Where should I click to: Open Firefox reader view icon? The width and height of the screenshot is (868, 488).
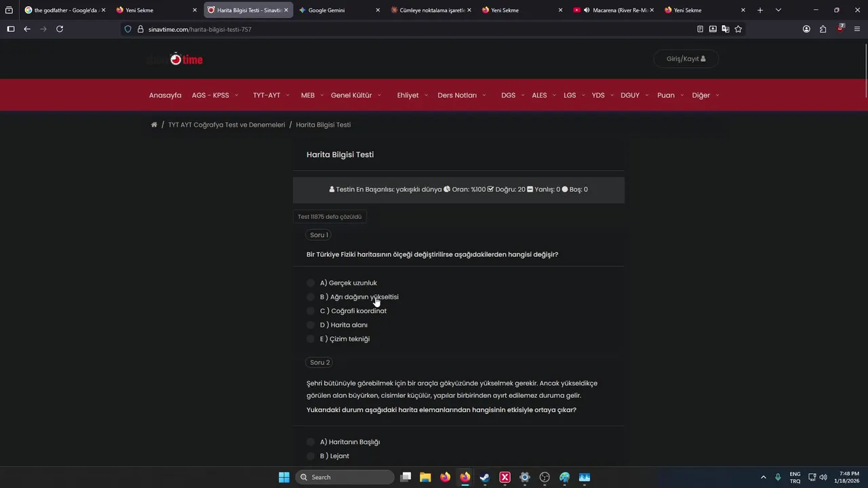700,29
